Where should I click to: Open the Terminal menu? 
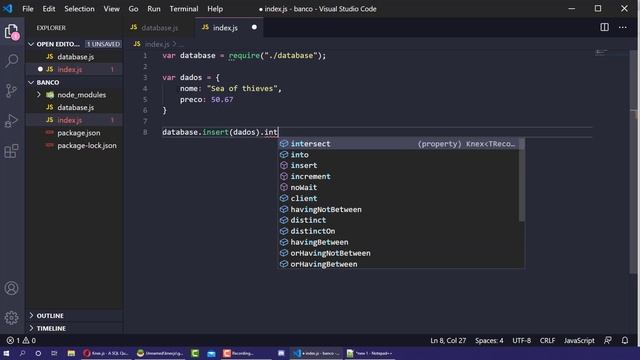184,9
